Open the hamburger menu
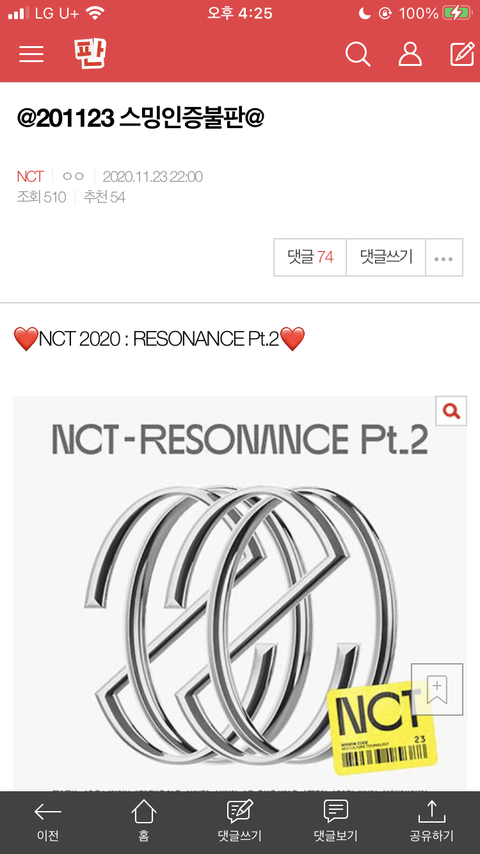This screenshot has width=480, height=854. pos(31,54)
